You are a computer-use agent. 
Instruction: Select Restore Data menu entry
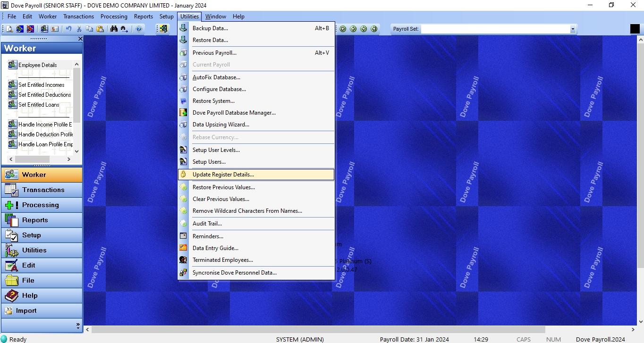click(256, 40)
